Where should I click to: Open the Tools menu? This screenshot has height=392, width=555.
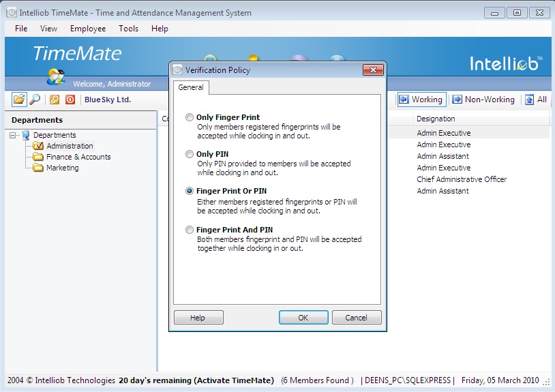128,29
